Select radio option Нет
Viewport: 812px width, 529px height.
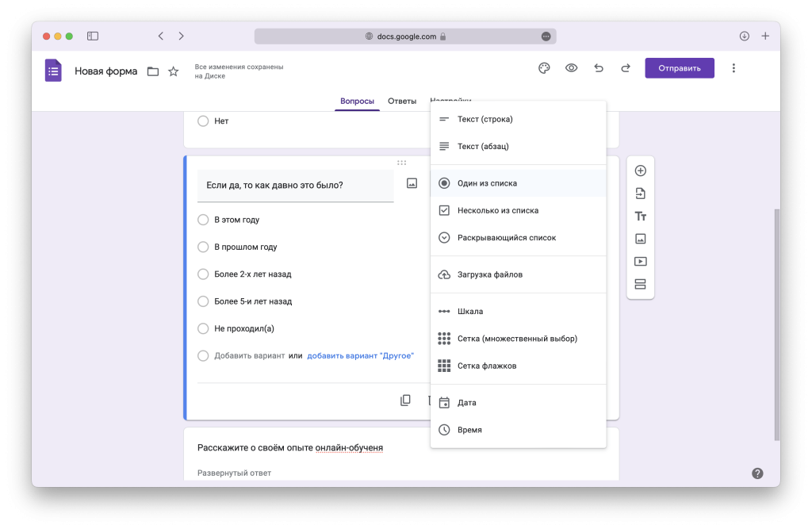(x=203, y=121)
